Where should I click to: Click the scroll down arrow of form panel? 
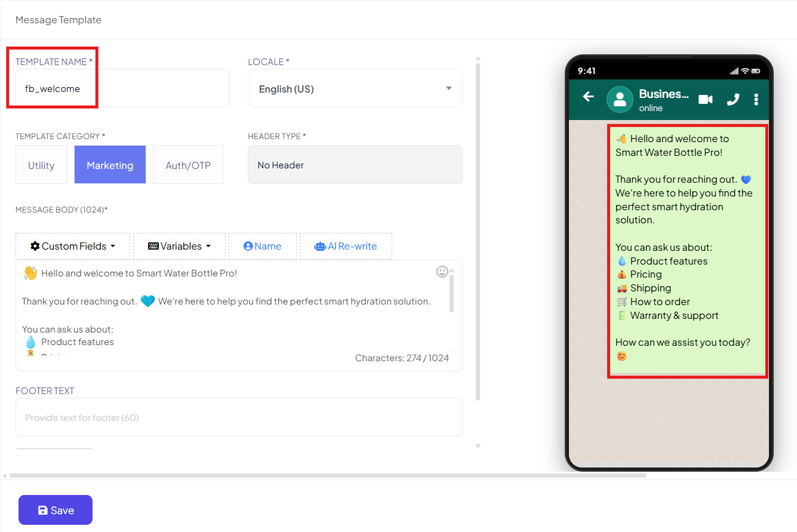click(x=478, y=446)
